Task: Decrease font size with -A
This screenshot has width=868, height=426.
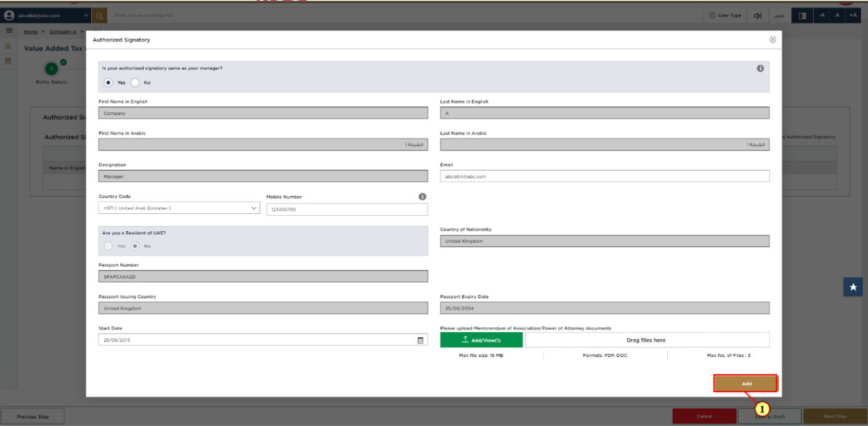Action: [x=822, y=15]
